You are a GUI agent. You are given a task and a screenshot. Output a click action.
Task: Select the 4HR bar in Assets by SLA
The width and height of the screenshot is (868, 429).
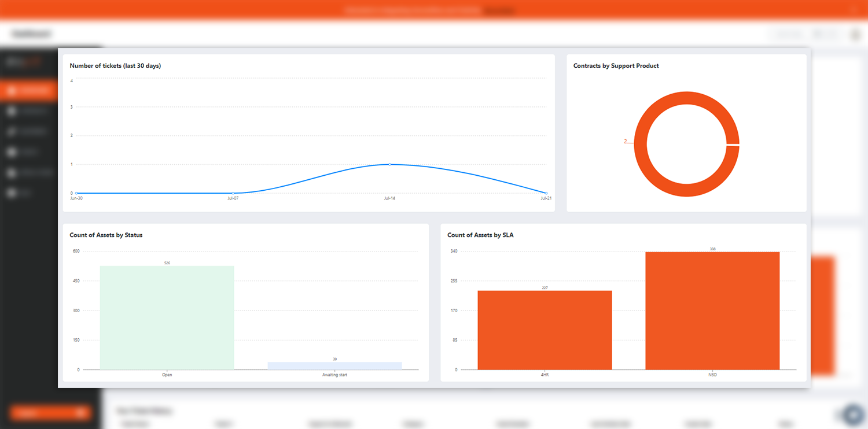point(545,330)
